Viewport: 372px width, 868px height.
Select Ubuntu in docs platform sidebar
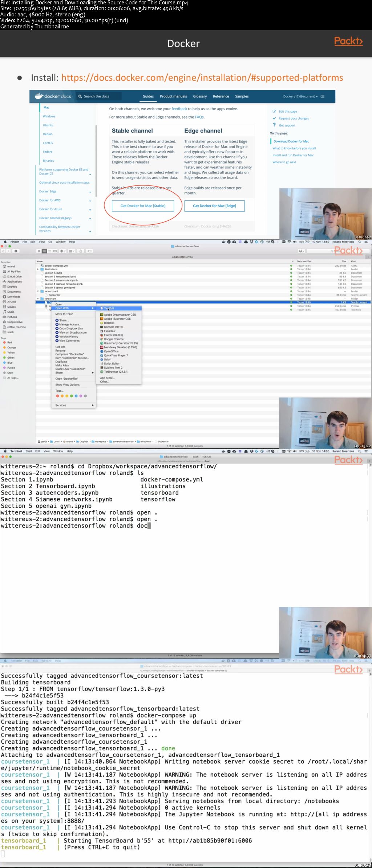click(x=48, y=125)
